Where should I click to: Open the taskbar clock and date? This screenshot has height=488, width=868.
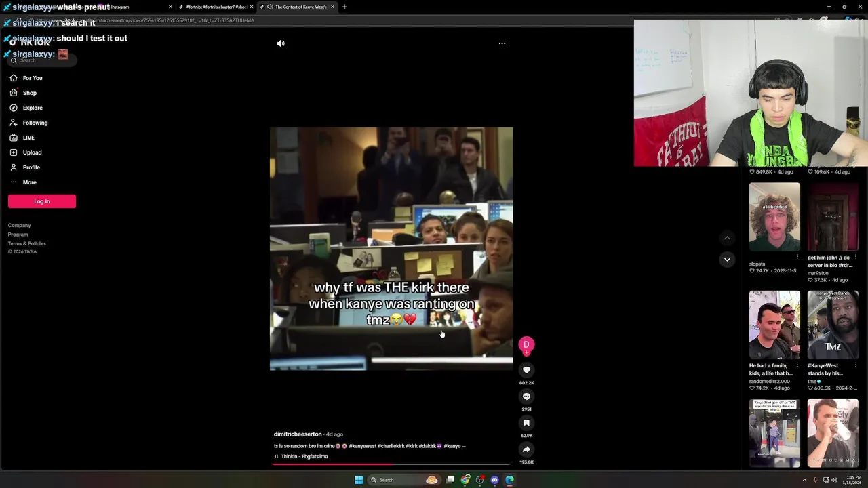(853, 480)
